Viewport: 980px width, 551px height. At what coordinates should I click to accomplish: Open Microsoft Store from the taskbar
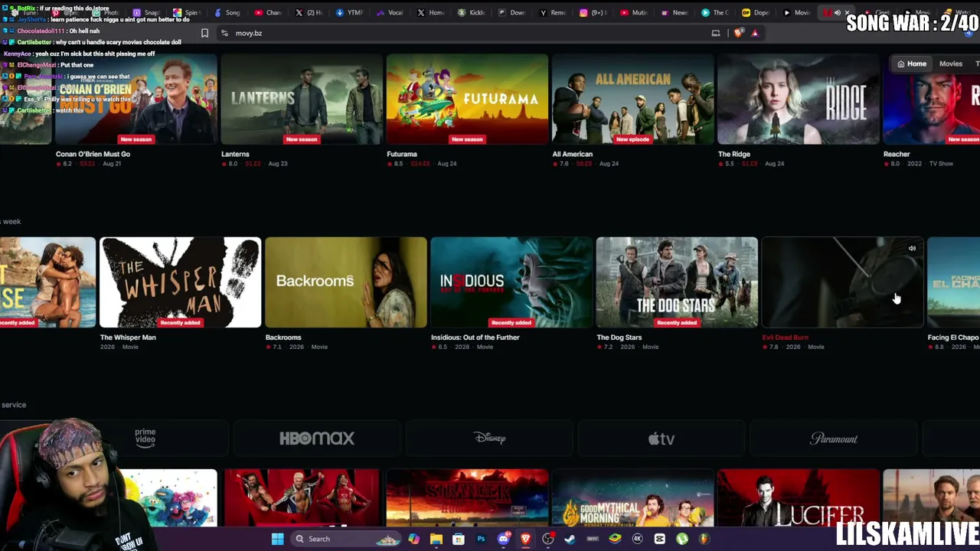[x=458, y=539]
